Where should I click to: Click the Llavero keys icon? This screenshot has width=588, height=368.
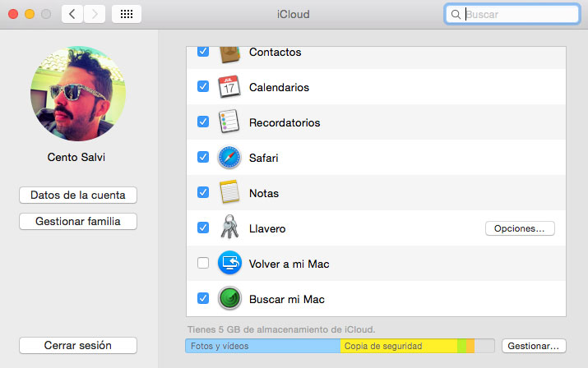[x=229, y=227]
